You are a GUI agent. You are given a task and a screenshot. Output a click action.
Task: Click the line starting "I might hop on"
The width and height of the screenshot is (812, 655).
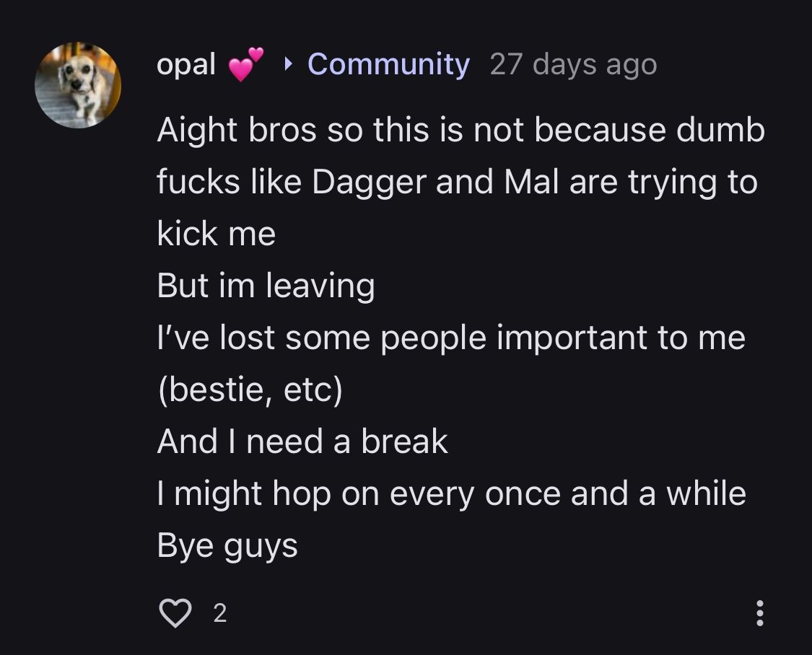[451, 494]
